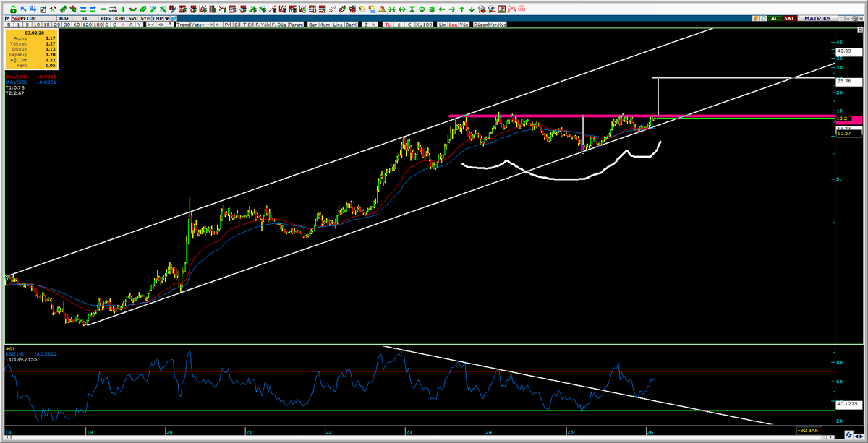Click the 13.2 pink price label

tap(848, 119)
